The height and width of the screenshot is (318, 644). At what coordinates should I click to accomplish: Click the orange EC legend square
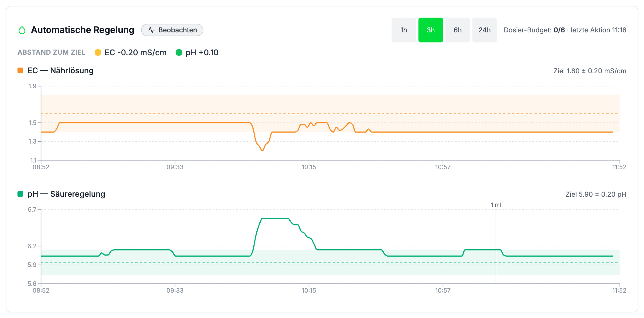(20, 71)
